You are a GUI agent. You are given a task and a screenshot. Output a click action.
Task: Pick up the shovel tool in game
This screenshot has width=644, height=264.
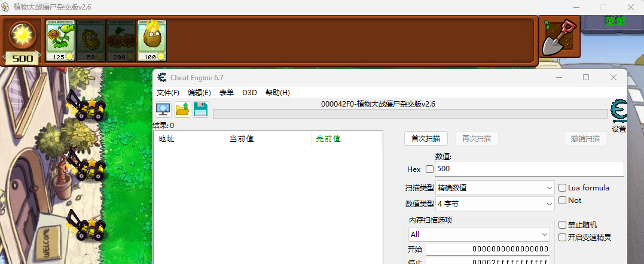558,37
